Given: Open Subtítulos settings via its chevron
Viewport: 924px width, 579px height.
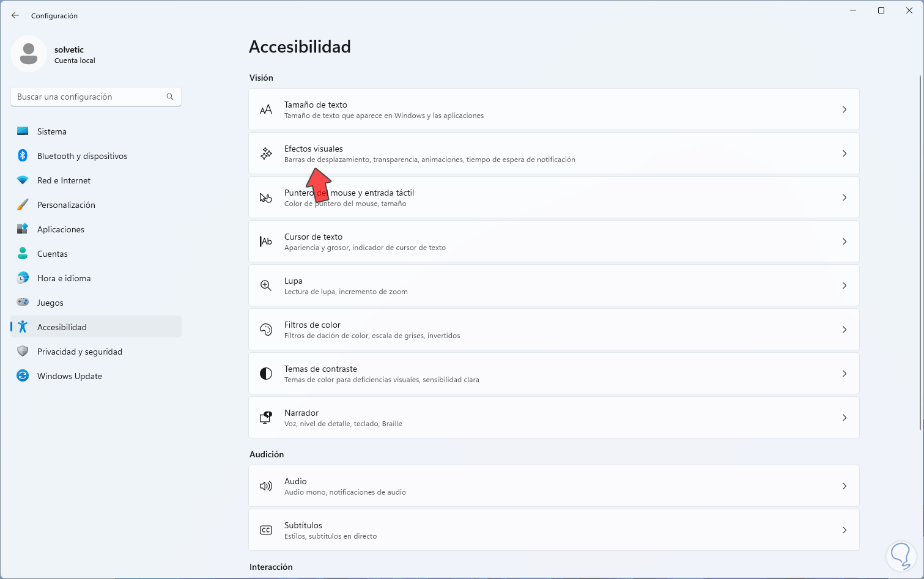Looking at the screenshot, I should coord(845,530).
